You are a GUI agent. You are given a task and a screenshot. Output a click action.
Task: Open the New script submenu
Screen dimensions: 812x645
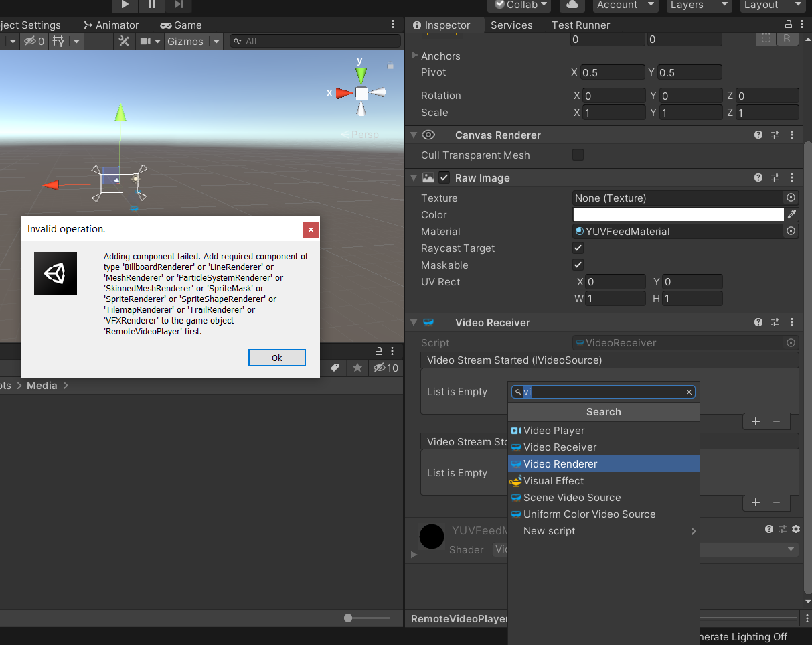(604, 530)
